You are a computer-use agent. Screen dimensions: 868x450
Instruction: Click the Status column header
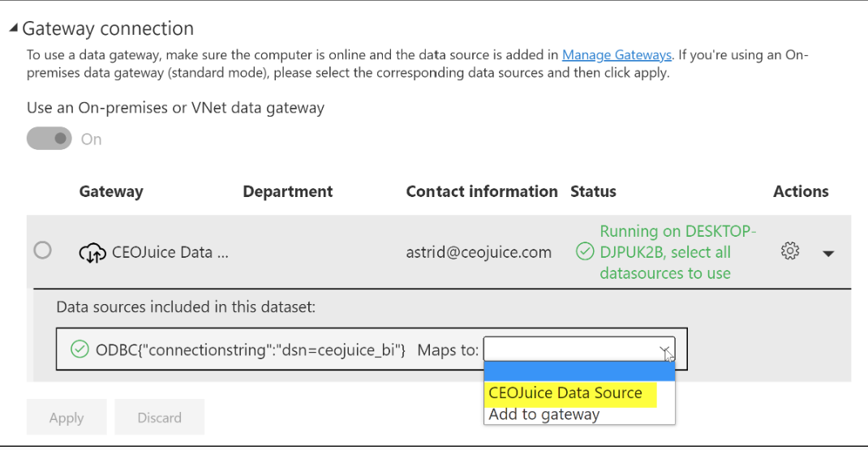tap(593, 191)
